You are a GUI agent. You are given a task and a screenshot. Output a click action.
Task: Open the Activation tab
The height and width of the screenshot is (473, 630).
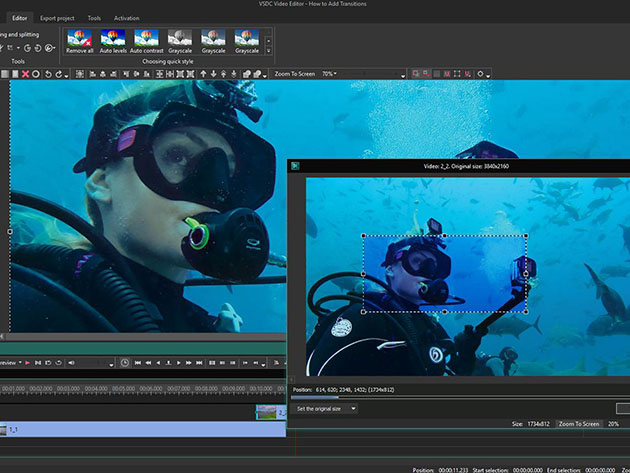[127, 18]
